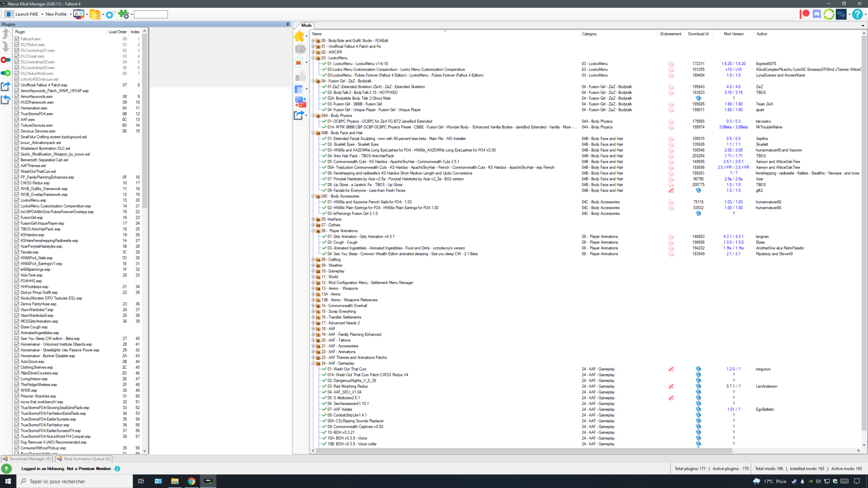This screenshot has width=868, height=488.
Task: Open the Mod Activation Queue (0) tab
Action: [x=84, y=459]
